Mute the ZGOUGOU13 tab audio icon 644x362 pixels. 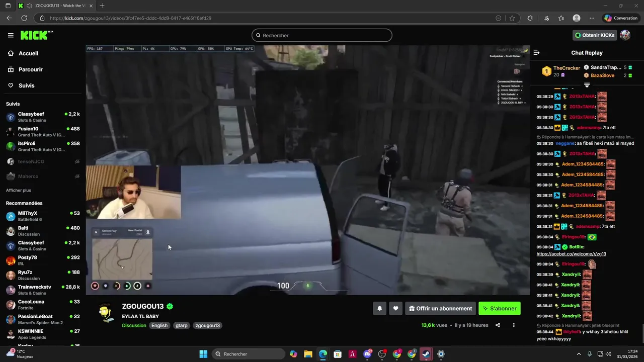pyautogui.click(x=30, y=6)
